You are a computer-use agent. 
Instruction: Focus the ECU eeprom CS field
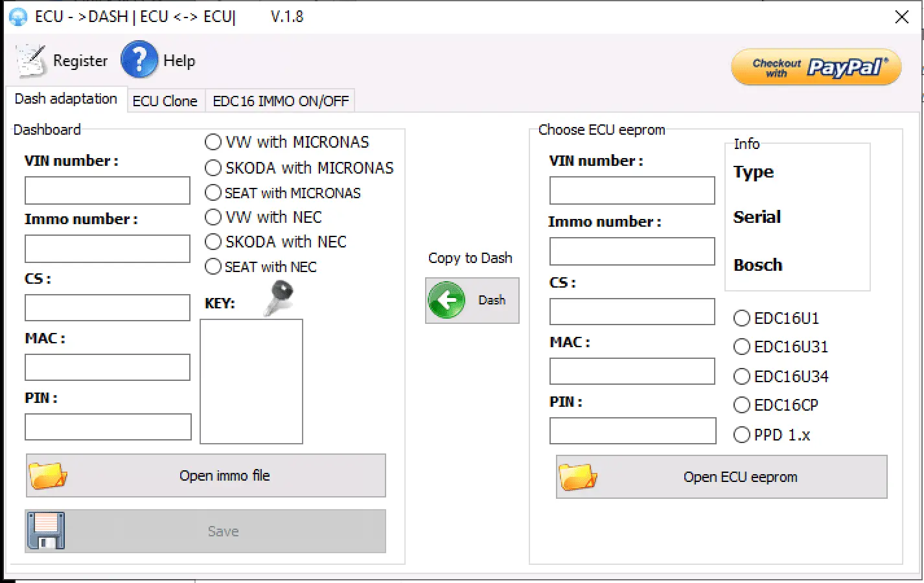(x=632, y=312)
